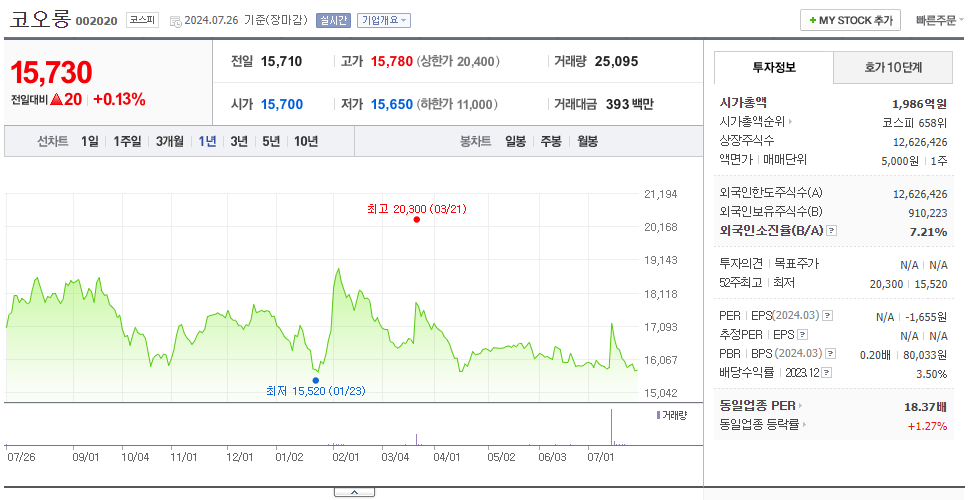Click the 7.21% foreign ownership ratio
The height and width of the screenshot is (500, 968).
(x=930, y=232)
